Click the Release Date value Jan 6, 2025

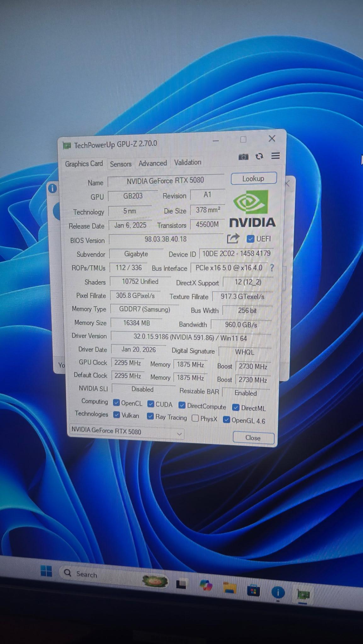tap(130, 225)
